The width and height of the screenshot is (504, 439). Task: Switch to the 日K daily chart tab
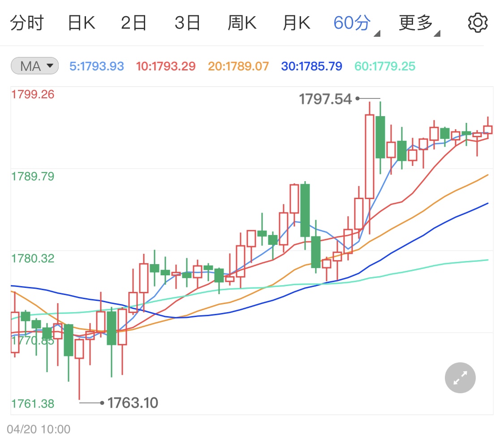coord(82,22)
